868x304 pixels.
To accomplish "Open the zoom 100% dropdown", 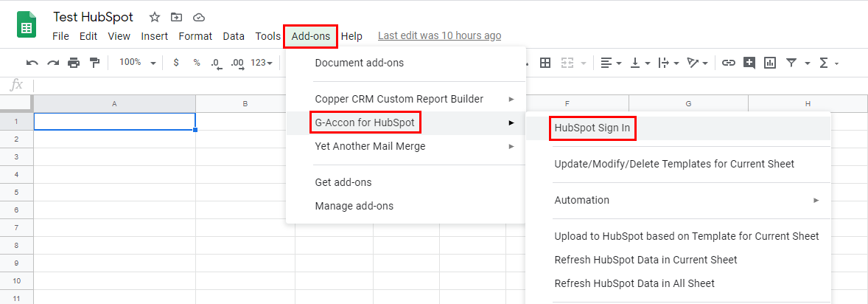I will (138, 63).
